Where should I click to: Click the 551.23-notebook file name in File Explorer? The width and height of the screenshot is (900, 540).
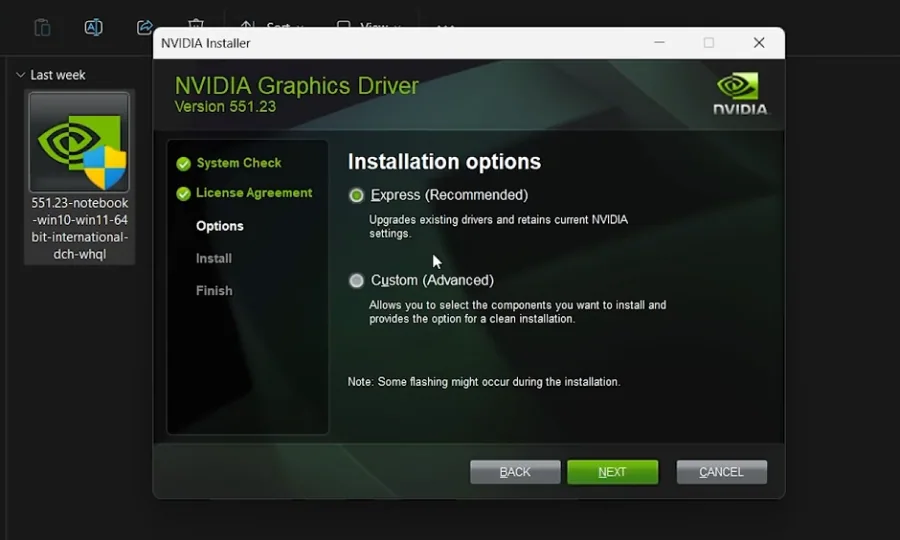tap(79, 228)
